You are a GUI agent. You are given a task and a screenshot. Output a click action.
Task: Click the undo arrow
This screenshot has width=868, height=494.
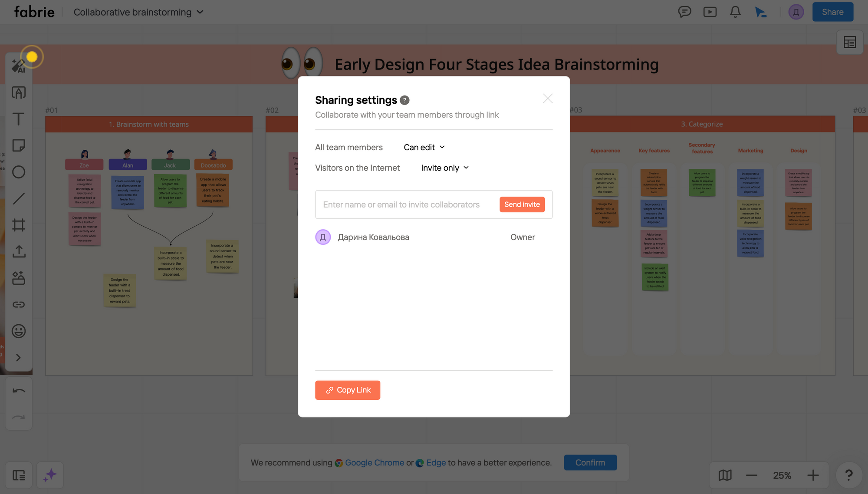[18, 391]
